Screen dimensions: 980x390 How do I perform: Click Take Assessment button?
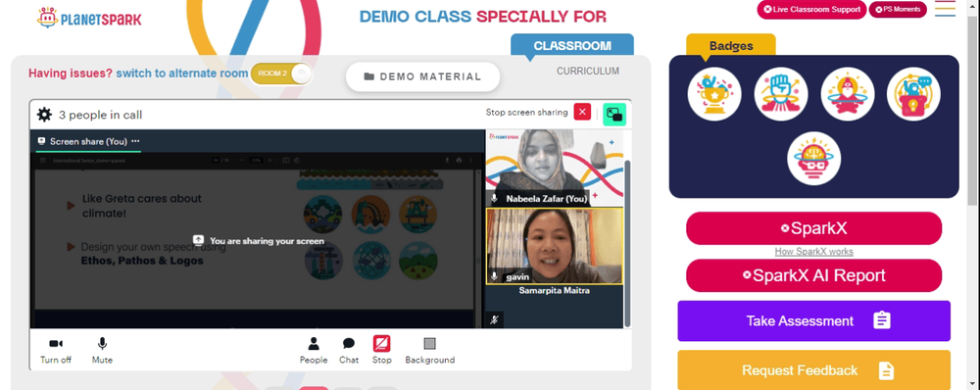tap(813, 321)
